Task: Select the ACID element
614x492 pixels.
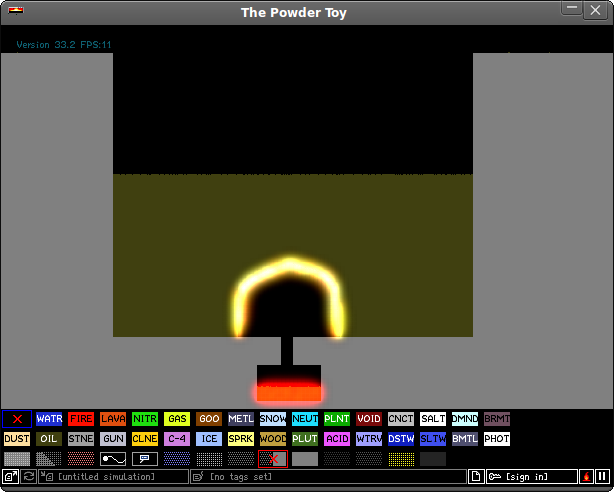Action: pos(337,439)
